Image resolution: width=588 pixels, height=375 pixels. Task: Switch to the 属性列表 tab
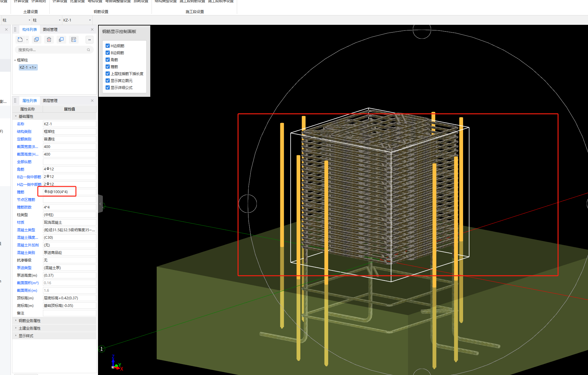[x=30, y=100]
